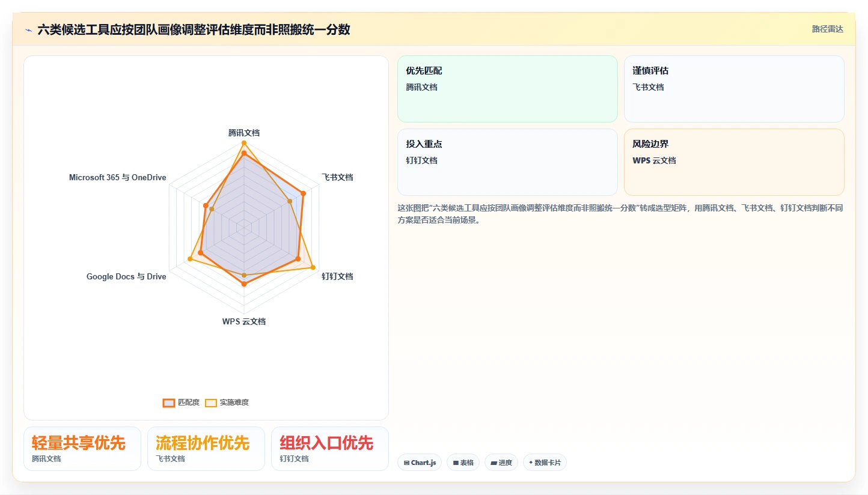Click the 钉钉文档 axis label on radar
This screenshot has width=868, height=495.
337,276
